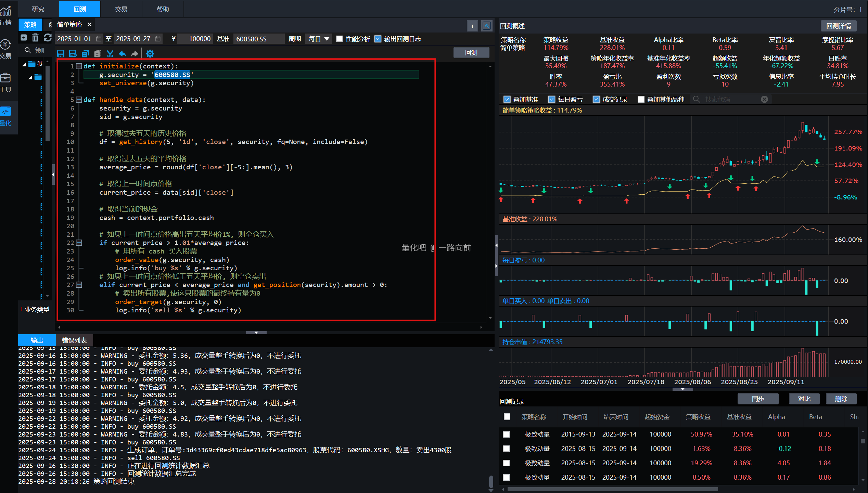
Task: Click the refresh strategy list icon
Action: click(x=48, y=38)
